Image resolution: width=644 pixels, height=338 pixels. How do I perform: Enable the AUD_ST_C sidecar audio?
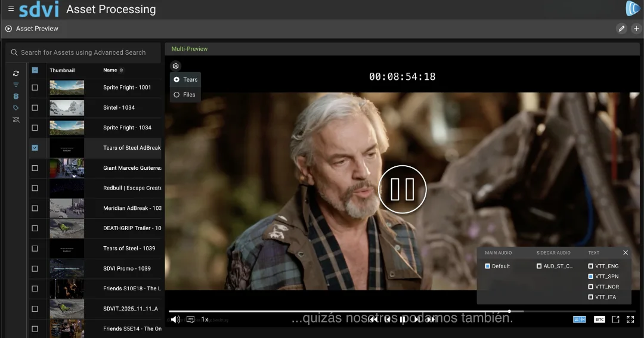[x=539, y=266]
